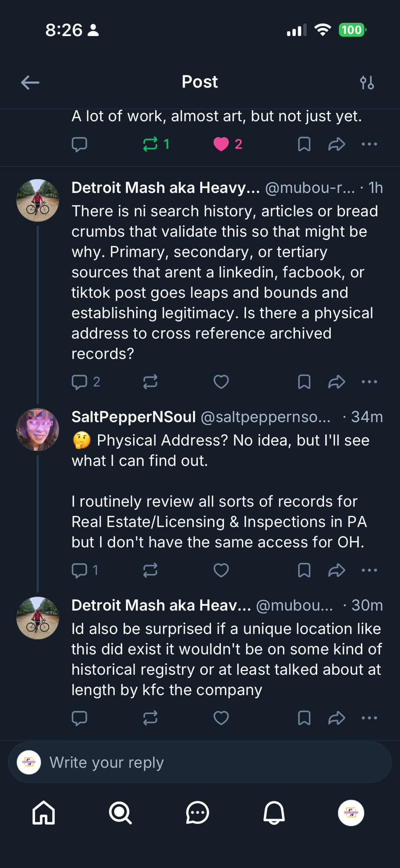Repost the 1h reply about search history
The width and height of the screenshot is (400, 868).
[x=151, y=382]
